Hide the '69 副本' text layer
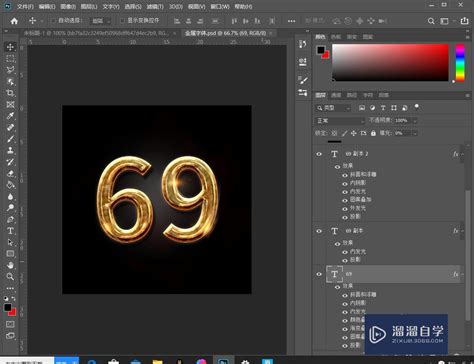This screenshot has width=474, height=364. (319, 231)
